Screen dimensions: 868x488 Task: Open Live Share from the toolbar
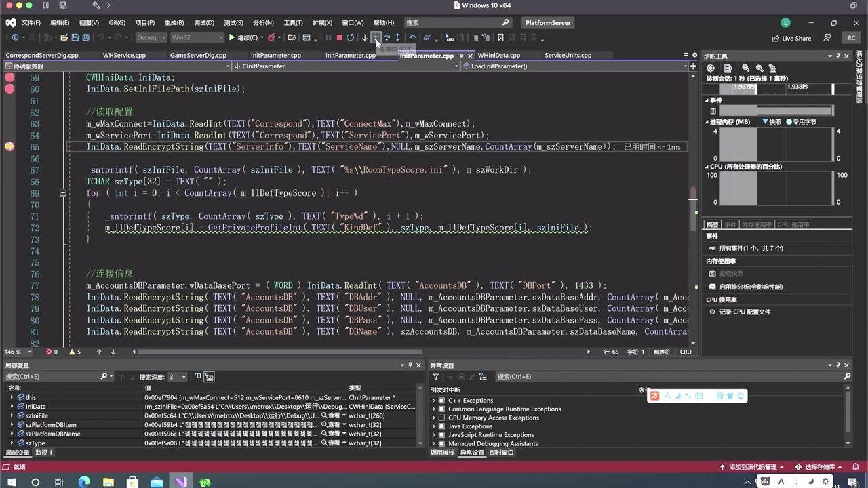click(791, 39)
